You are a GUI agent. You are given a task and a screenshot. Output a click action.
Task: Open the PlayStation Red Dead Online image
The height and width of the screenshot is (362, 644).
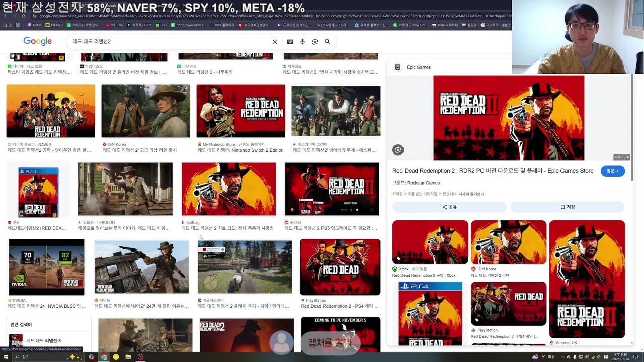[x=340, y=267]
